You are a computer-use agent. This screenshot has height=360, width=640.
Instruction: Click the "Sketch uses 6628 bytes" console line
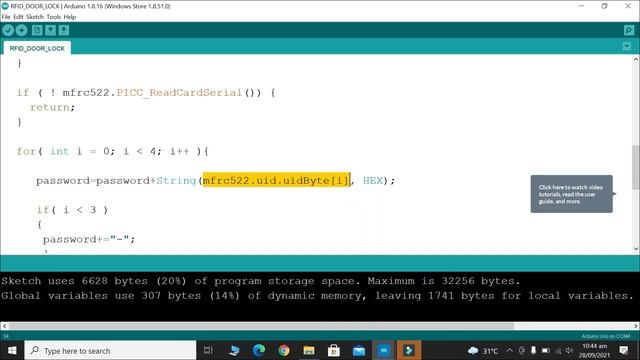tap(260, 281)
